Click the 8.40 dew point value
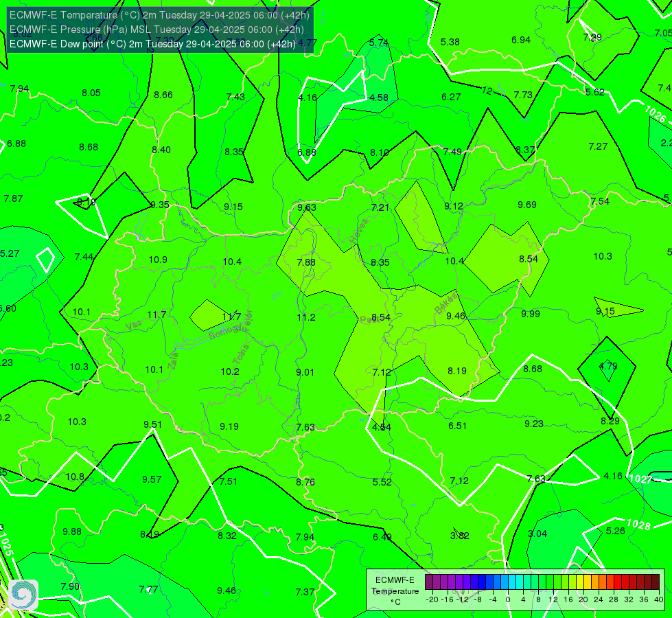The image size is (672, 618). point(161,150)
